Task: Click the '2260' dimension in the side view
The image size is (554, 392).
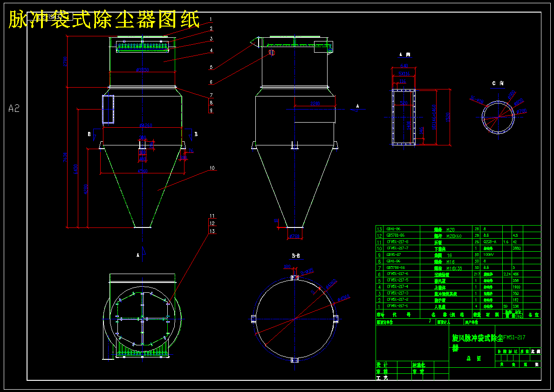Action: 315,103
